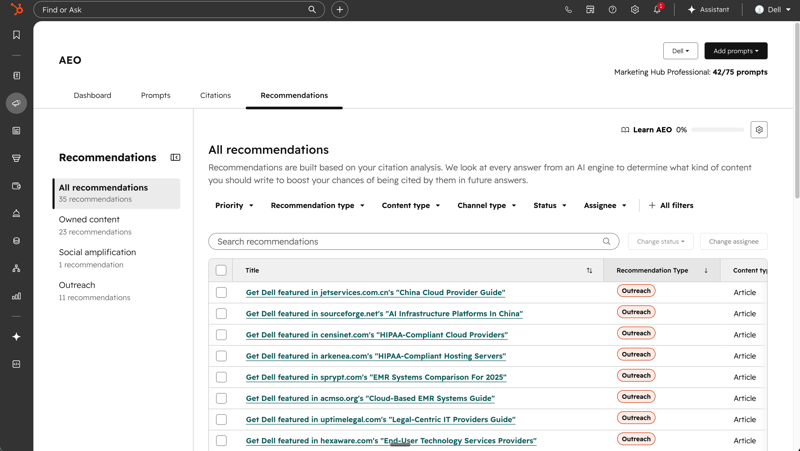The width and height of the screenshot is (800, 451).
Task: Click the plus create button beside search
Action: (x=340, y=10)
